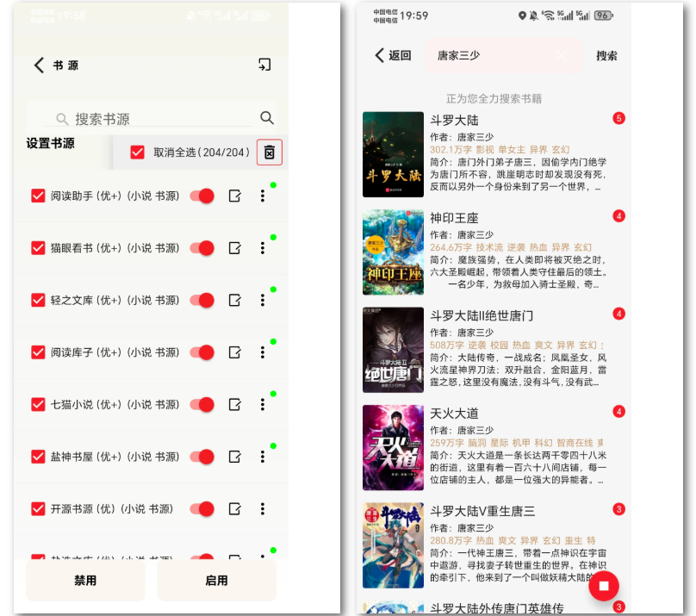
Task: Turn off the 七猫小说 switch
Action: pos(202,404)
